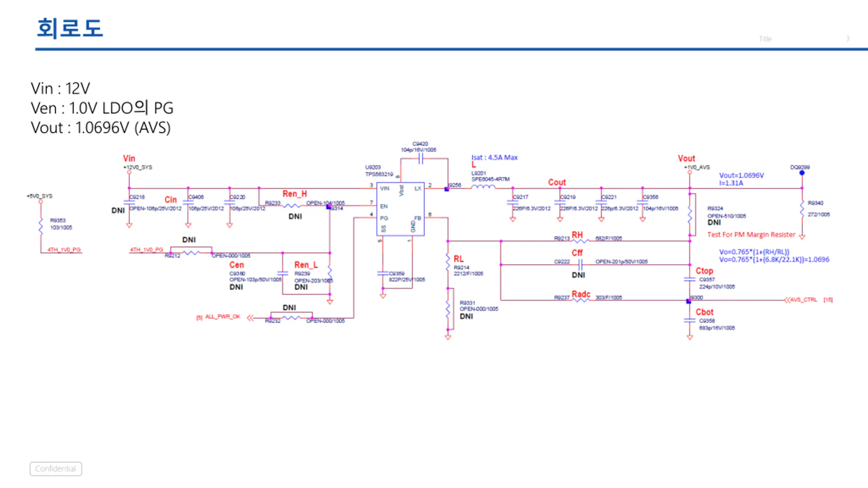Select resistor R9239 reference
868x488 pixels.
(x=302, y=273)
